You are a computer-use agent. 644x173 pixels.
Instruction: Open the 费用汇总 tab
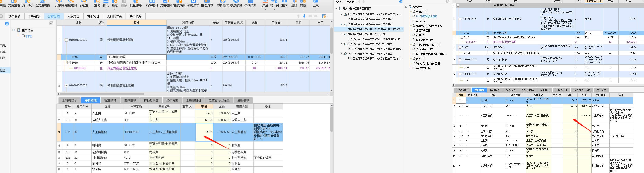[135, 16]
